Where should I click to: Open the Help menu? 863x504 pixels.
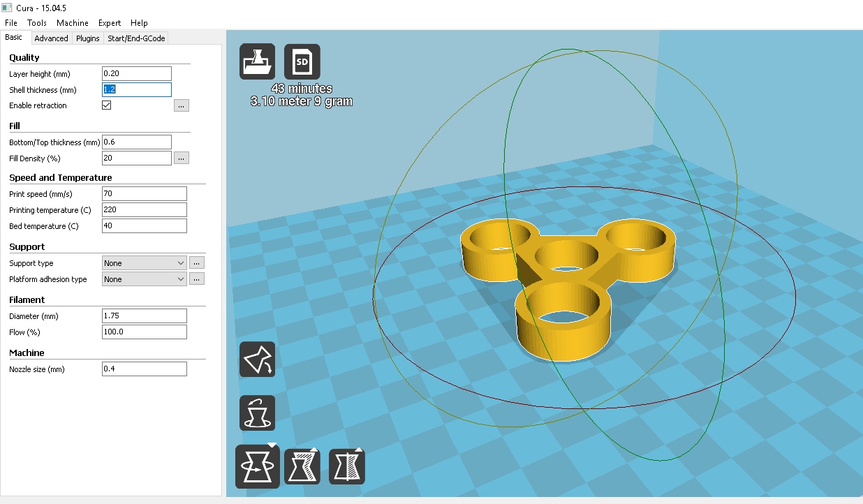(139, 23)
